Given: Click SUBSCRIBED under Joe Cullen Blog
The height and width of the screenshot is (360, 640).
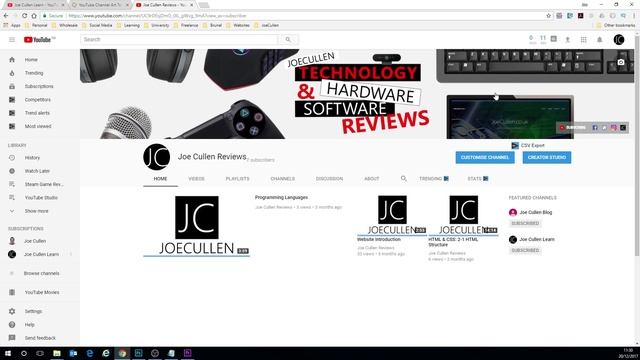Looking at the screenshot, I should (525, 223).
